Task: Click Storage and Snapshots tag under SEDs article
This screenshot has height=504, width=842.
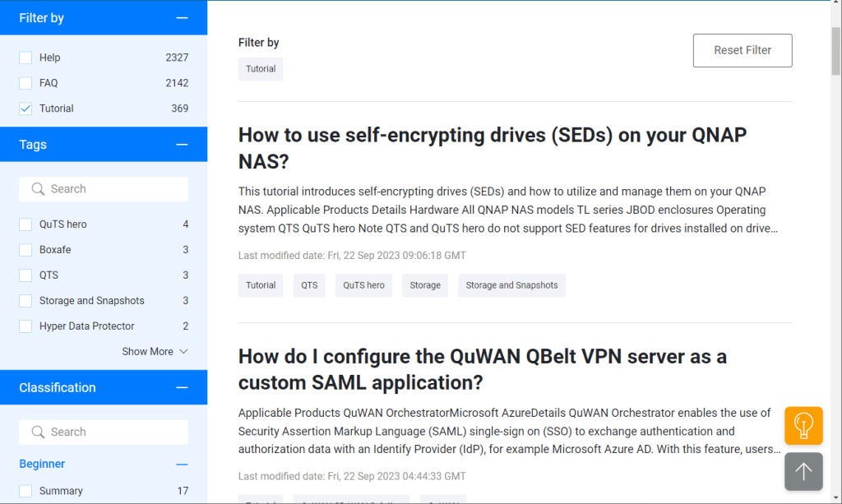Action: [x=511, y=285]
